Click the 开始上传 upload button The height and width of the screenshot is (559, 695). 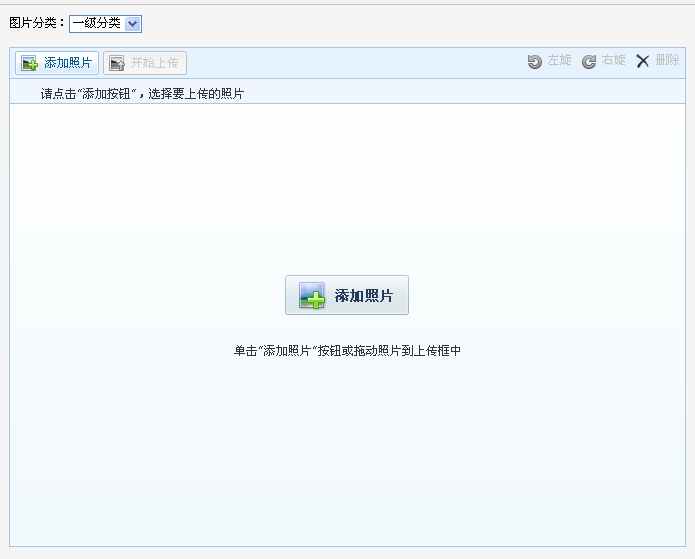(144, 63)
